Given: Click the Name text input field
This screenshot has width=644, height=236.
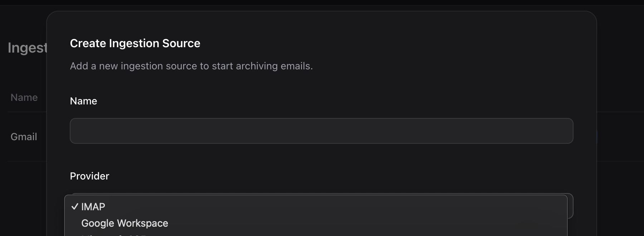Looking at the screenshot, I should [x=321, y=131].
